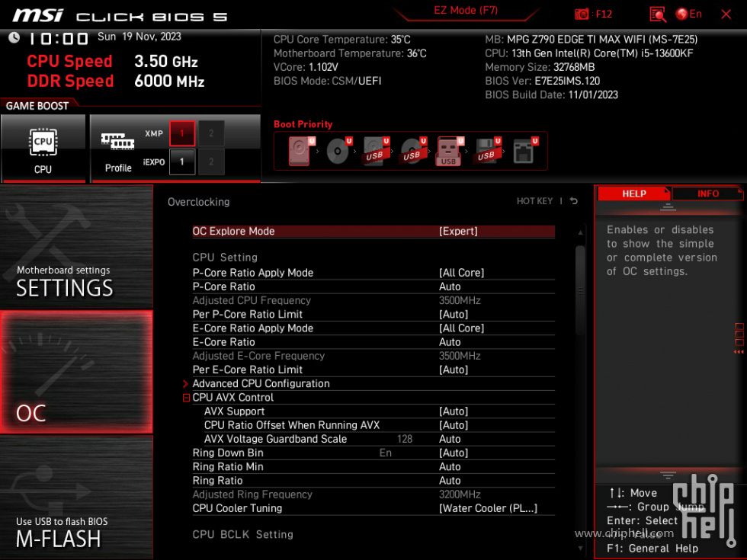Open the M-FLASH BIOS flashing section
The width and height of the screenshot is (747, 560).
(x=76, y=497)
